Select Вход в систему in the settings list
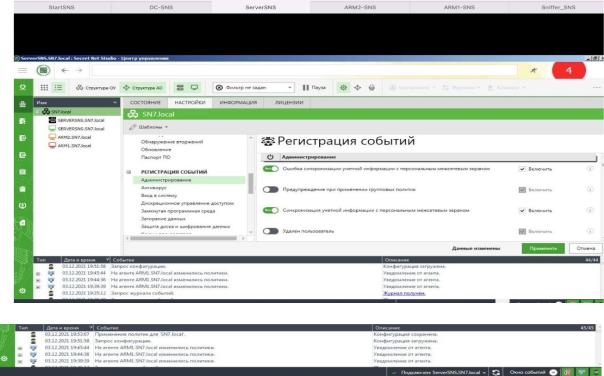This screenshot has height=376, width=604. tap(159, 195)
